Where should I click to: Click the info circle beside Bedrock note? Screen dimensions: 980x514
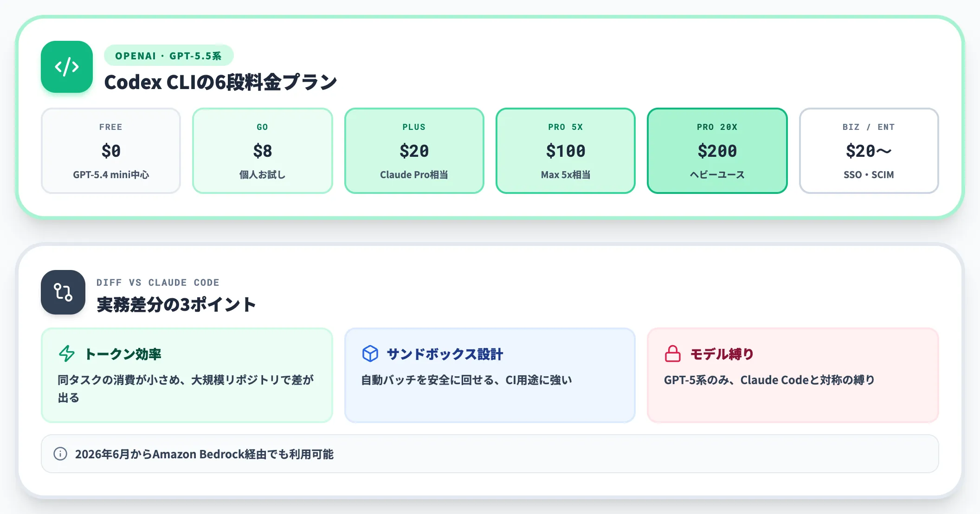(60, 454)
